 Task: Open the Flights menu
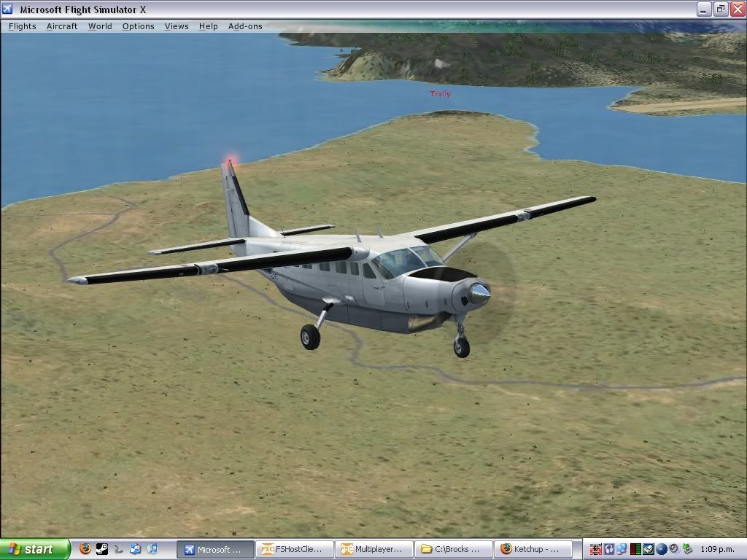pos(22,26)
